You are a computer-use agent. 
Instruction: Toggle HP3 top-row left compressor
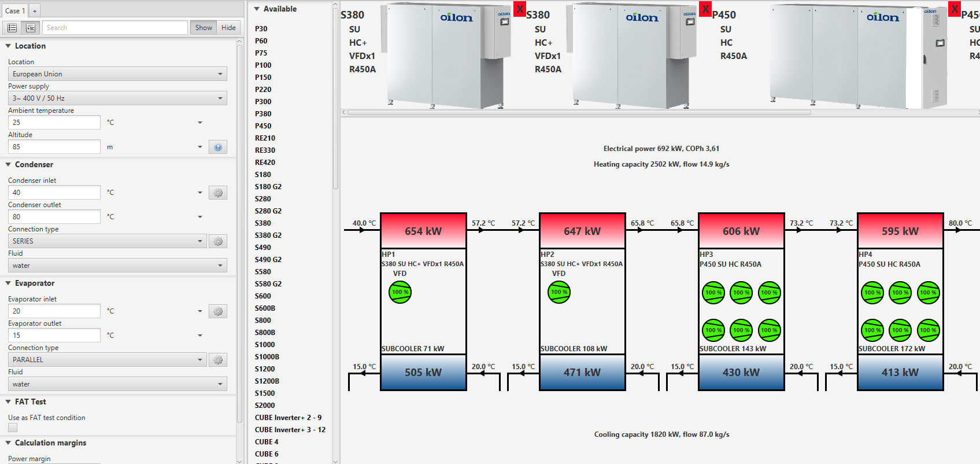[713, 293]
